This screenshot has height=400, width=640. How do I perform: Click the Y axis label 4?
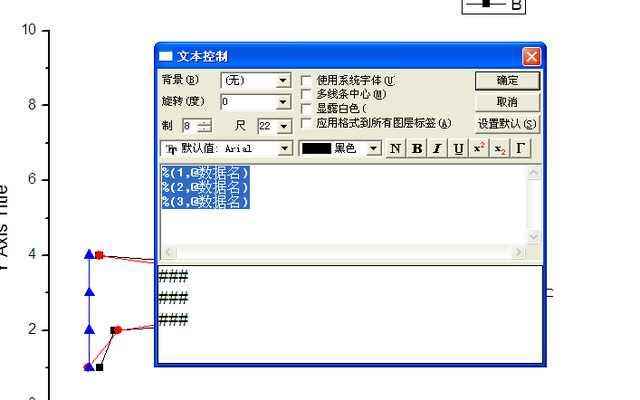tap(32, 254)
